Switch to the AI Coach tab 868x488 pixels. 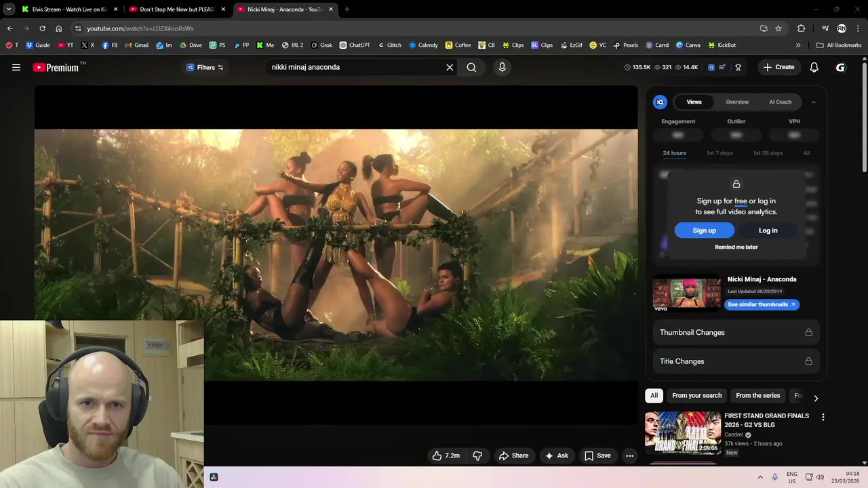click(780, 102)
